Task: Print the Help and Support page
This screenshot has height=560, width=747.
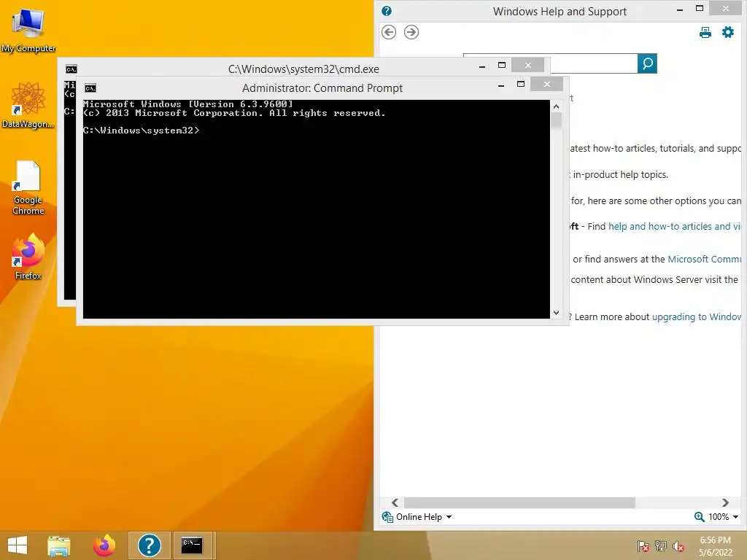Action: pos(705,32)
